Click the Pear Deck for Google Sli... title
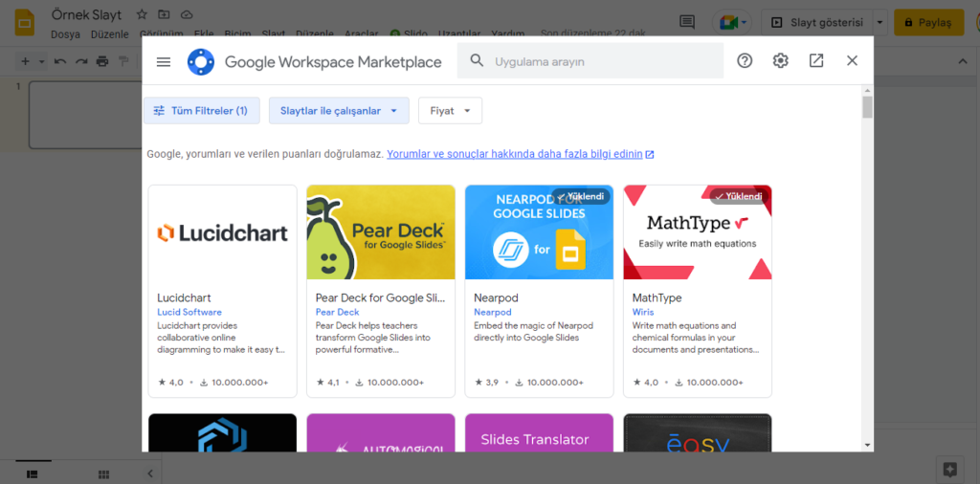 click(381, 297)
